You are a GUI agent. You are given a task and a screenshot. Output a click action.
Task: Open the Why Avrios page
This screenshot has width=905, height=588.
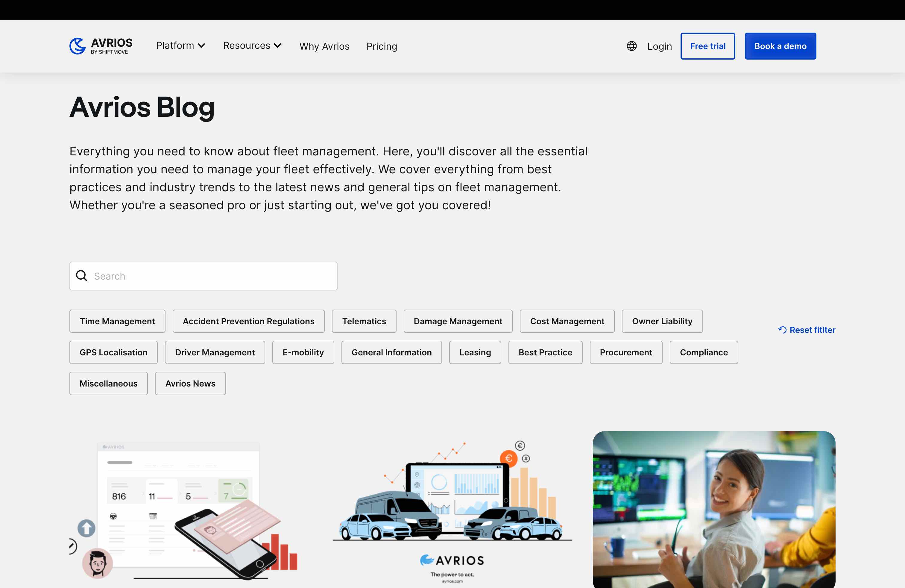pos(324,46)
